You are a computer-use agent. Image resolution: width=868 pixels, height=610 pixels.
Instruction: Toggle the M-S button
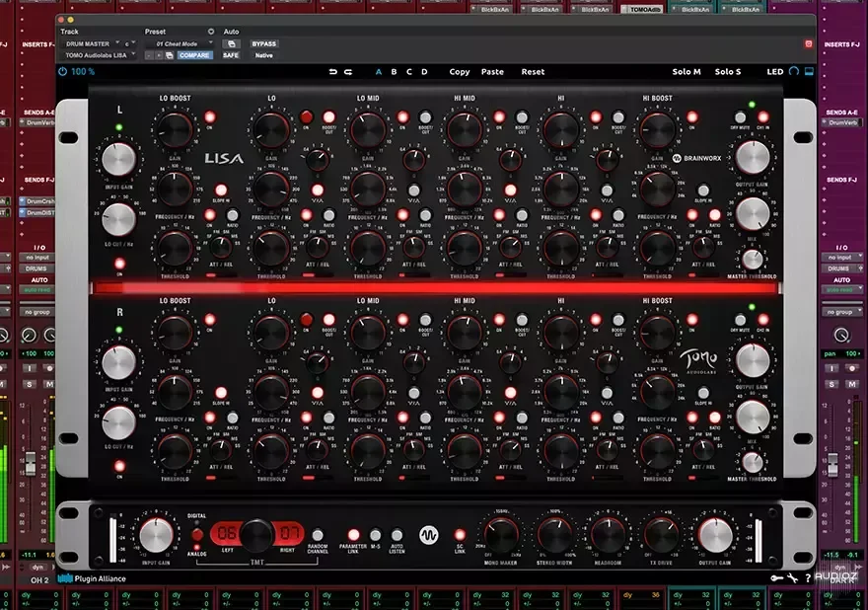376,535
